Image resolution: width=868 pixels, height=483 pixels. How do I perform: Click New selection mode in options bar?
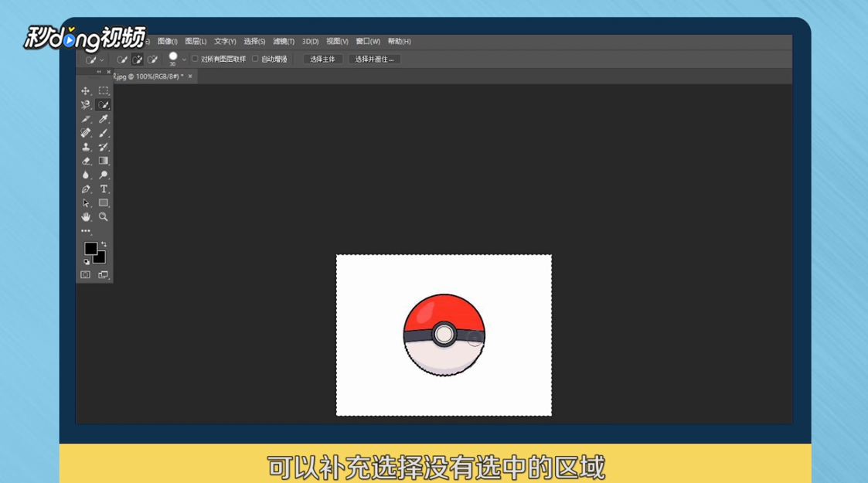click(x=122, y=60)
